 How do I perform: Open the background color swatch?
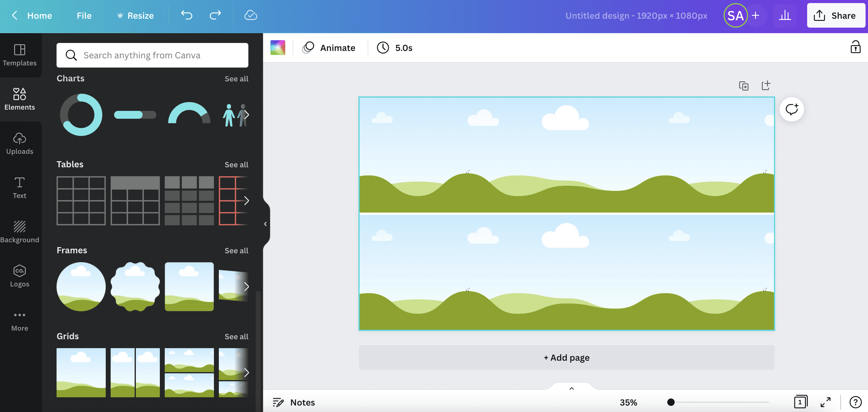click(278, 48)
